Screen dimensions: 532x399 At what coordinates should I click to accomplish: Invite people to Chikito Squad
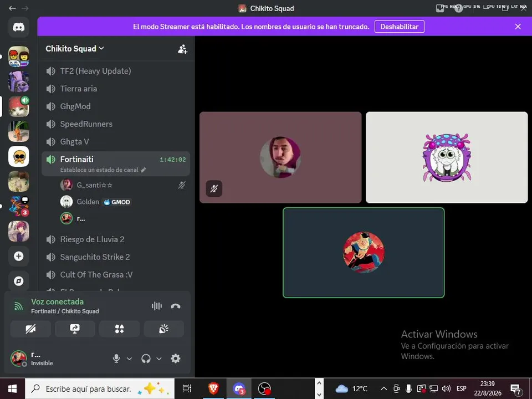pyautogui.click(x=182, y=49)
